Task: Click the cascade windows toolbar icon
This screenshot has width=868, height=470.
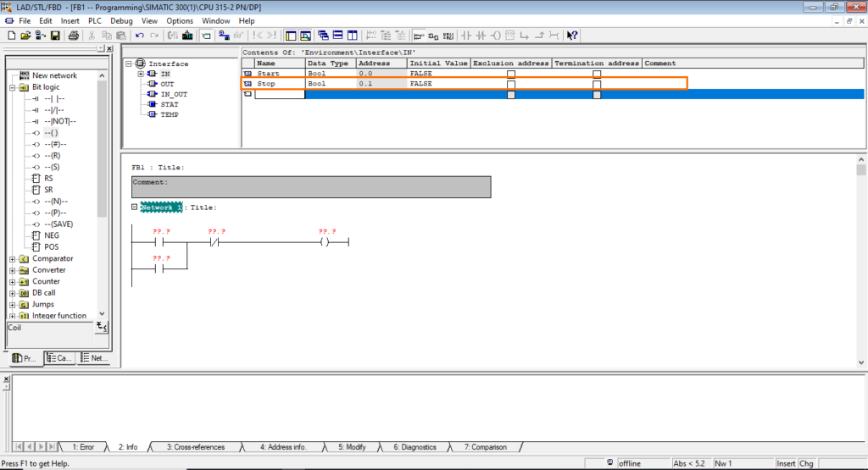Action: (x=323, y=36)
